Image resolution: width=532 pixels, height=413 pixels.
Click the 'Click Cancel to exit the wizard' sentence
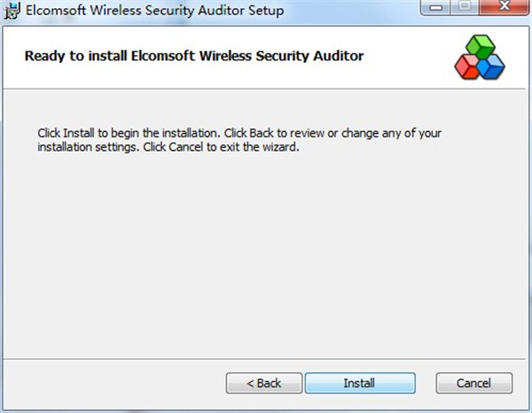pos(221,147)
